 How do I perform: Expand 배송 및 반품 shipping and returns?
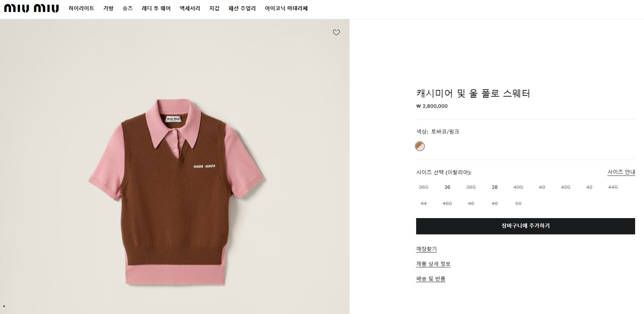(x=431, y=279)
